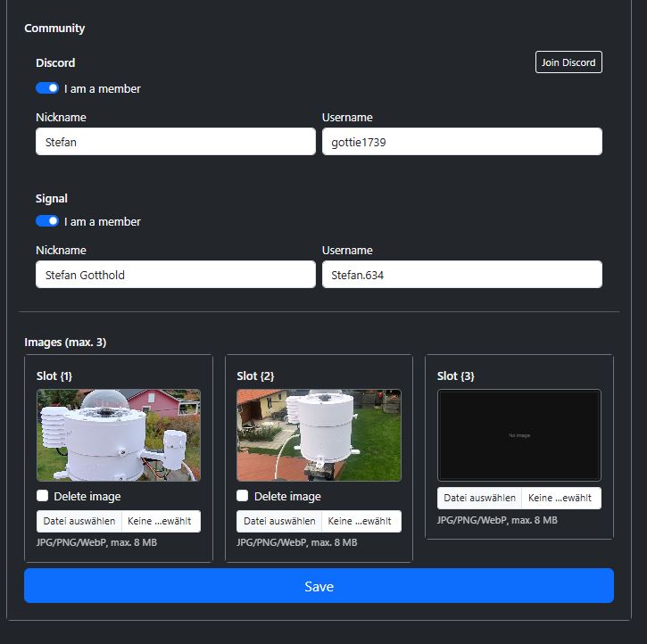This screenshot has height=644, width=647.
Task: Open Slot {2} image thumbnail
Action: (319, 435)
